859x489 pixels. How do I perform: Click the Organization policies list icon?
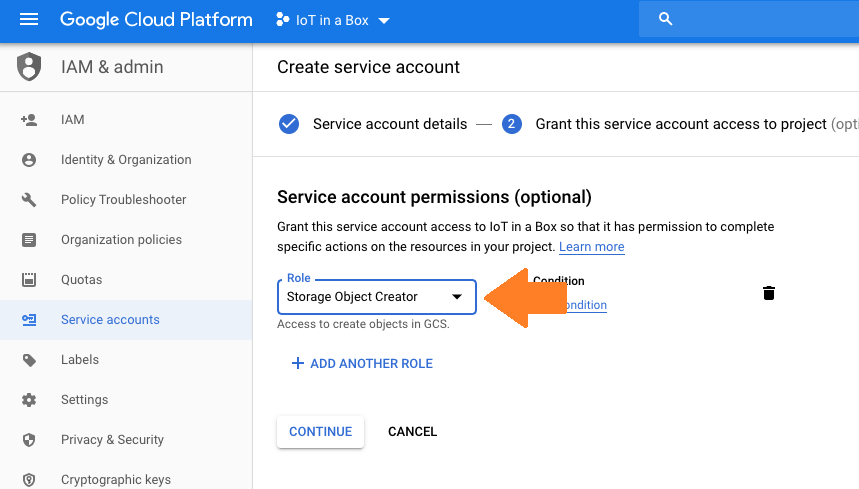coord(29,239)
